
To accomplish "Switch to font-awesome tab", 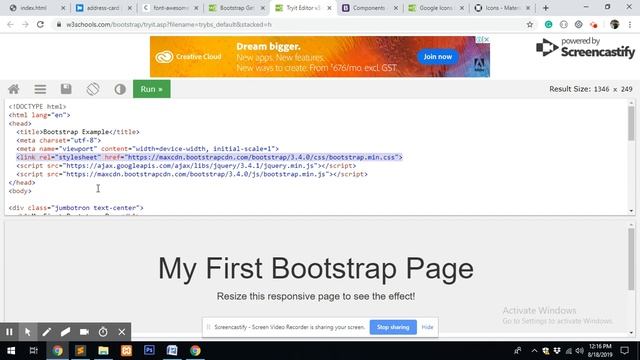I will click(x=169, y=8).
